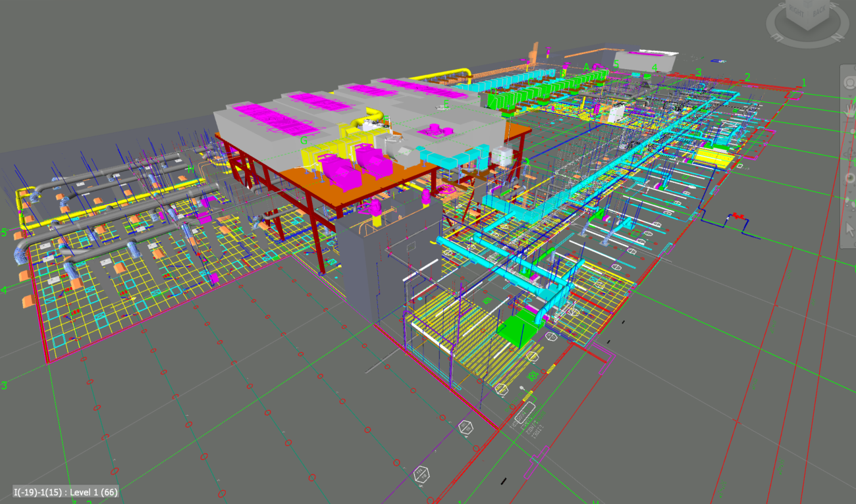856x504 pixels.
Task: Click the green grid label "A"
Action: 587,67
